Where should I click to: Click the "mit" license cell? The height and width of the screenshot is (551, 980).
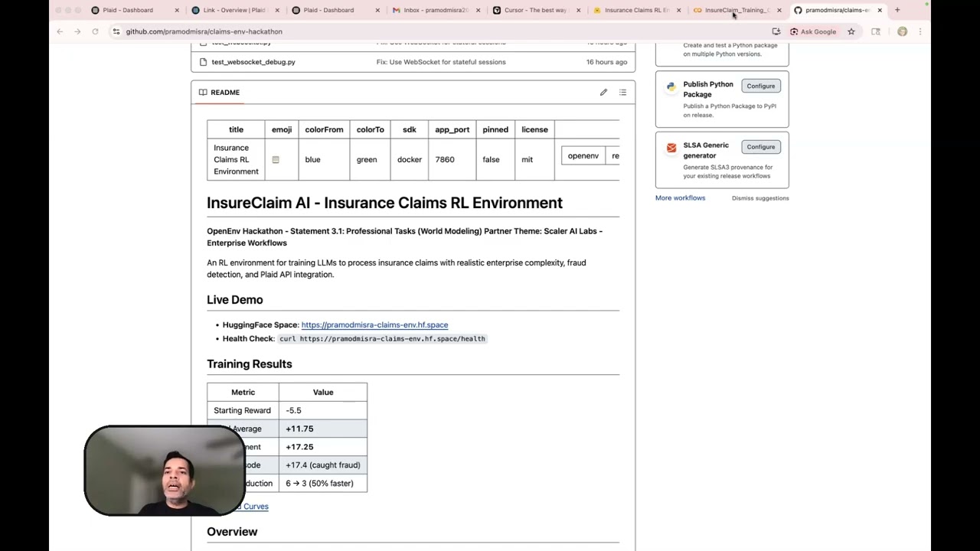[x=534, y=159]
